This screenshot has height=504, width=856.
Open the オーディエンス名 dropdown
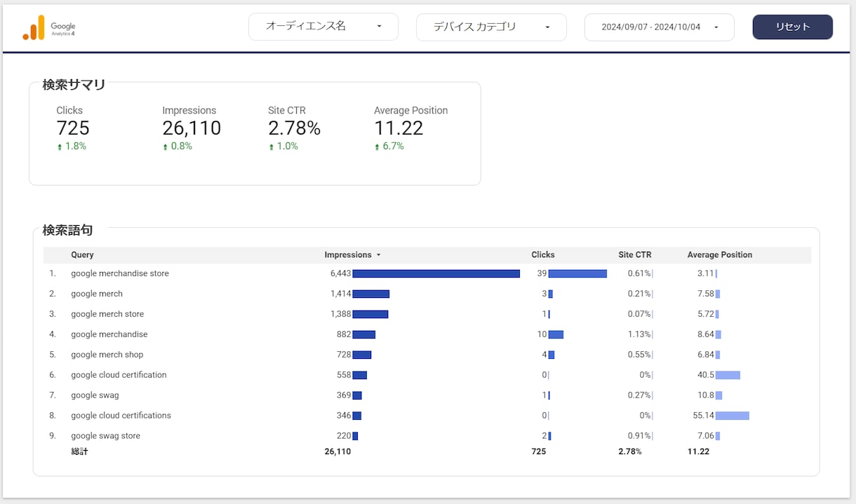click(x=323, y=27)
